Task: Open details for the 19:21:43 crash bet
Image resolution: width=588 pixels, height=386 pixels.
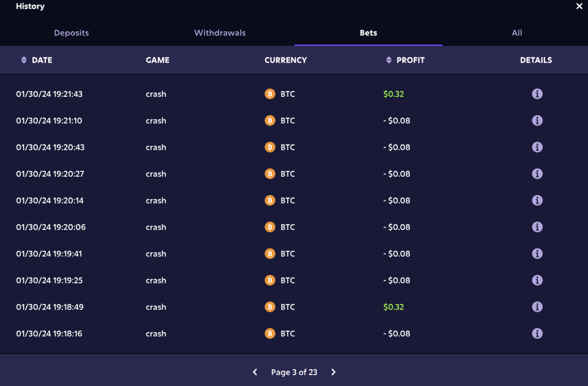Action: 537,94
